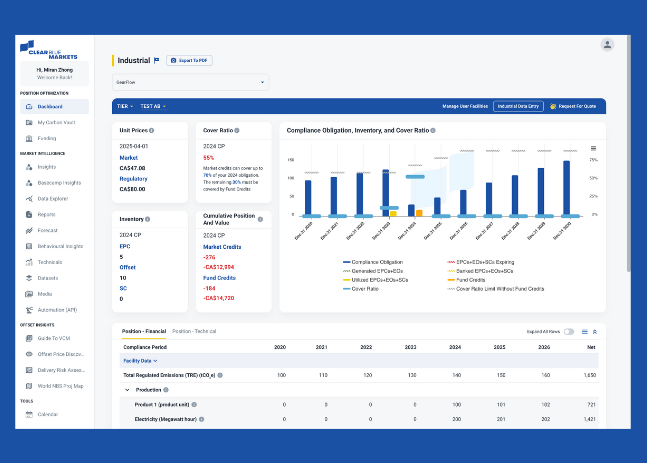Expand the Facility Data section
647x463 pixels.
pyautogui.click(x=140, y=360)
